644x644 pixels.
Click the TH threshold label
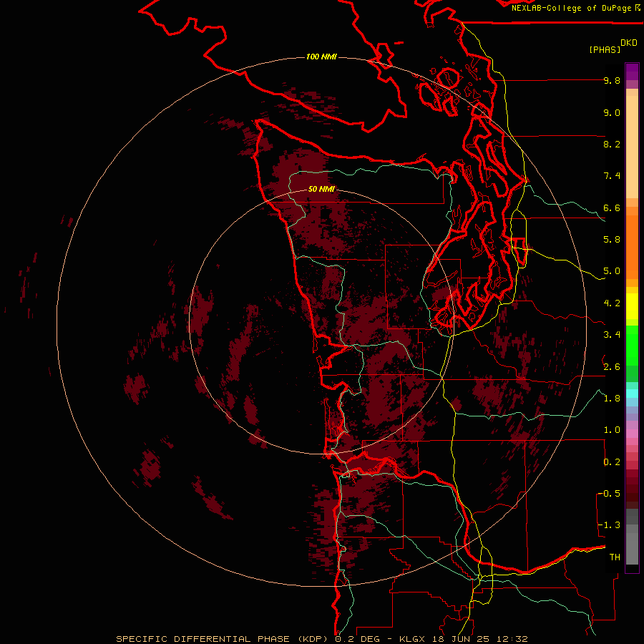tap(615, 557)
